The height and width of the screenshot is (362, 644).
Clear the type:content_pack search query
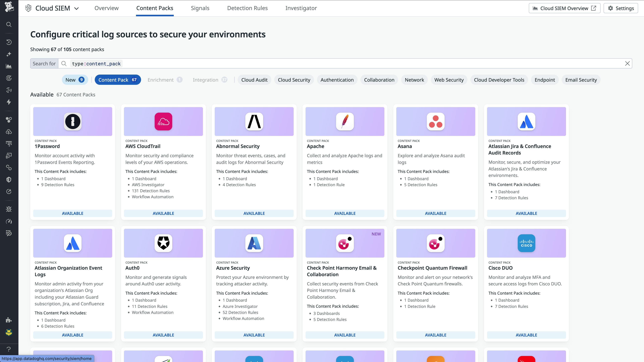point(628,64)
